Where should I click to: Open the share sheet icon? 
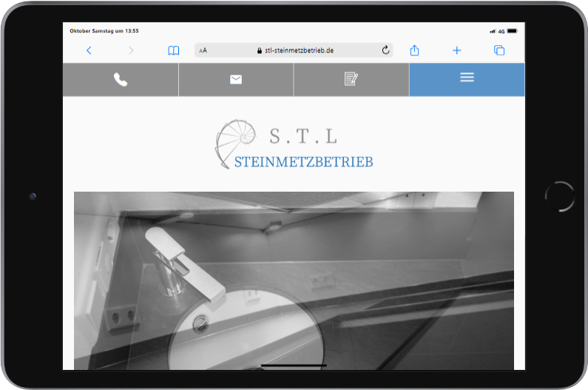(x=414, y=50)
